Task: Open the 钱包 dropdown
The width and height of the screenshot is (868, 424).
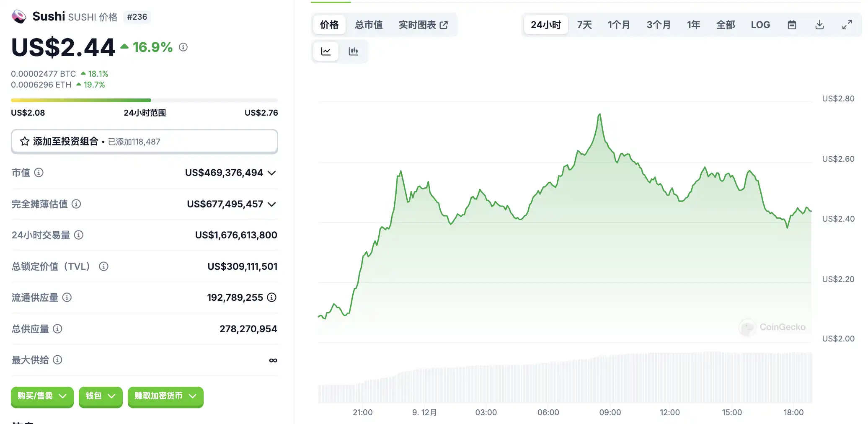Action: [x=100, y=396]
